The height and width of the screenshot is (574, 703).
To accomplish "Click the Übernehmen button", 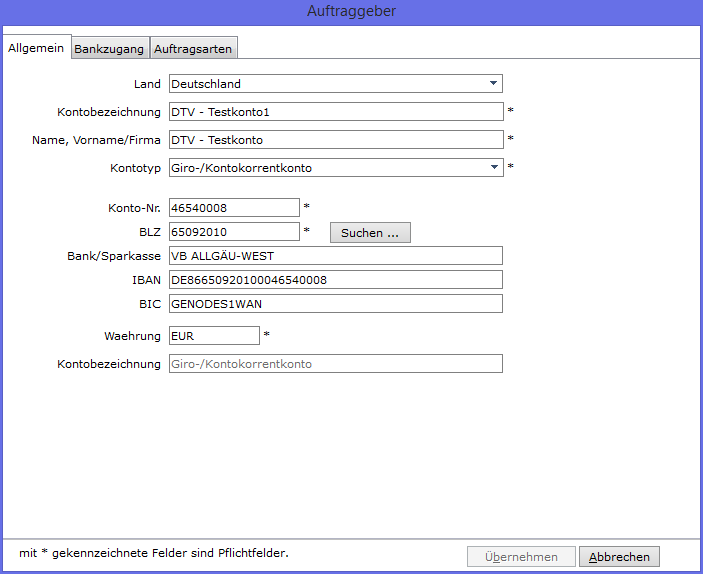I will [521, 557].
